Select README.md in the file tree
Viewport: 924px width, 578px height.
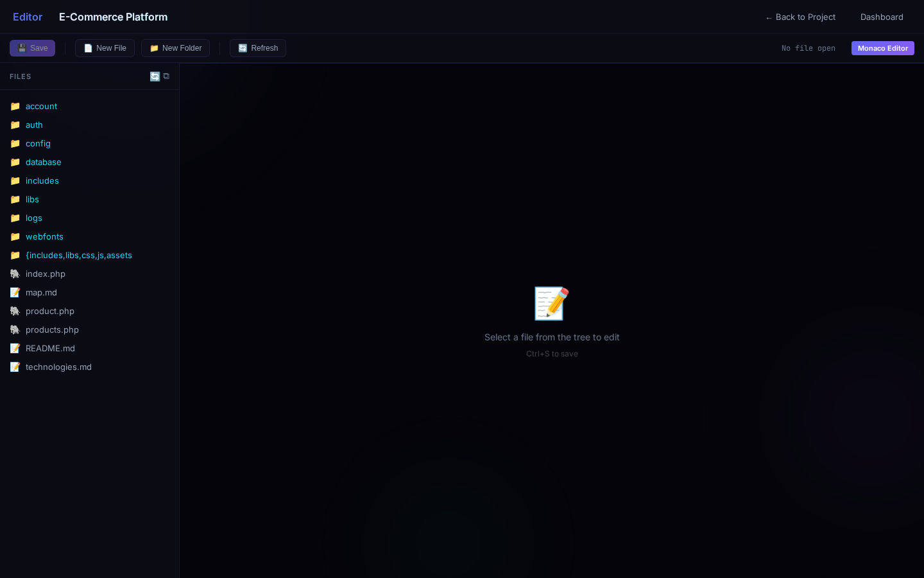coord(50,348)
